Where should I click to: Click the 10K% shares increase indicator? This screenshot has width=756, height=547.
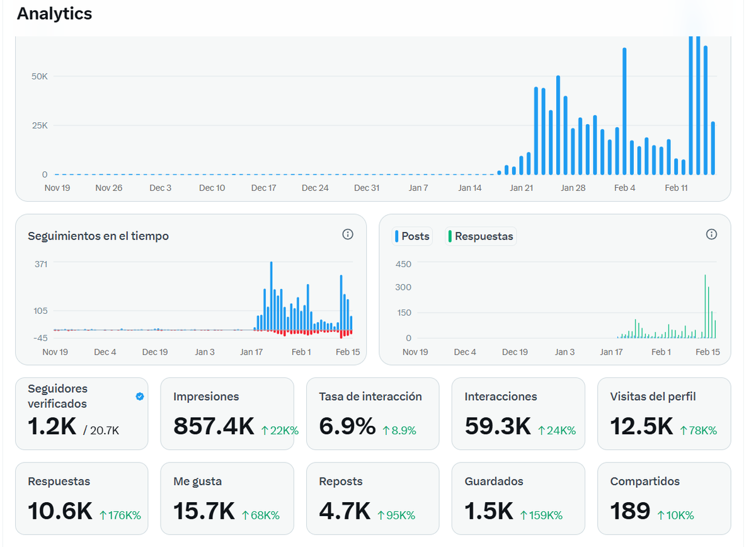click(x=675, y=515)
